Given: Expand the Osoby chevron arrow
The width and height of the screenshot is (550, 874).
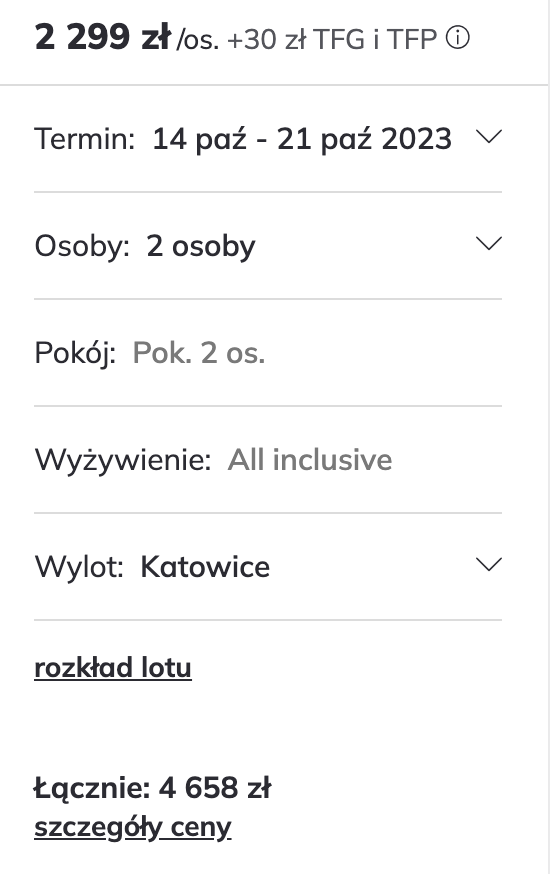Looking at the screenshot, I should coord(489,244).
